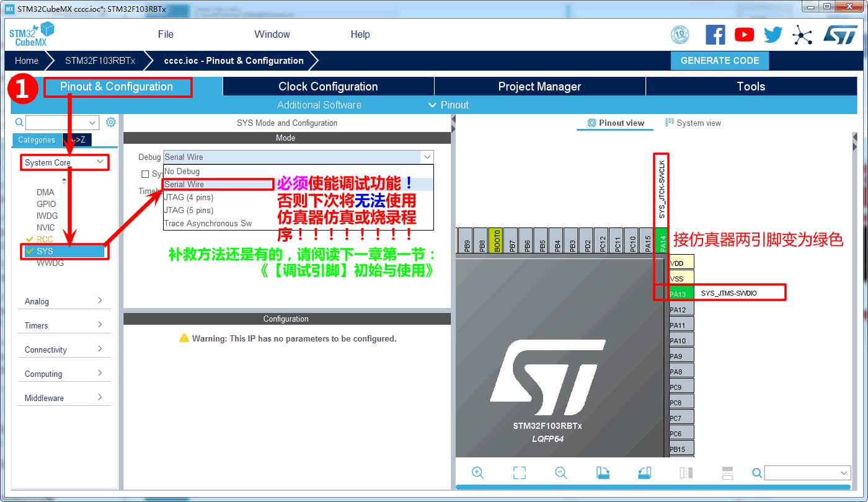Switch to the Clock Configuration tab
The height and width of the screenshot is (502, 868).
click(x=328, y=87)
